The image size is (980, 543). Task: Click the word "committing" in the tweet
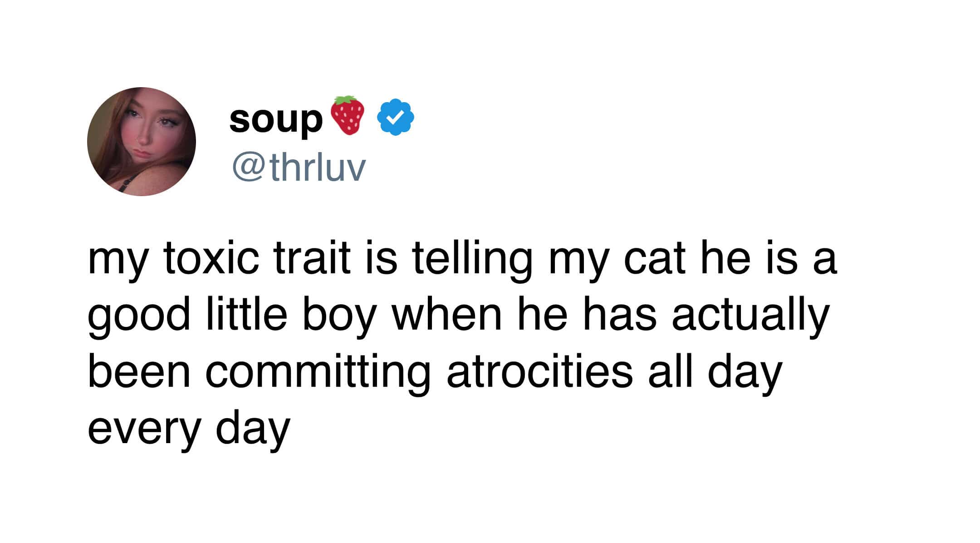(318, 373)
